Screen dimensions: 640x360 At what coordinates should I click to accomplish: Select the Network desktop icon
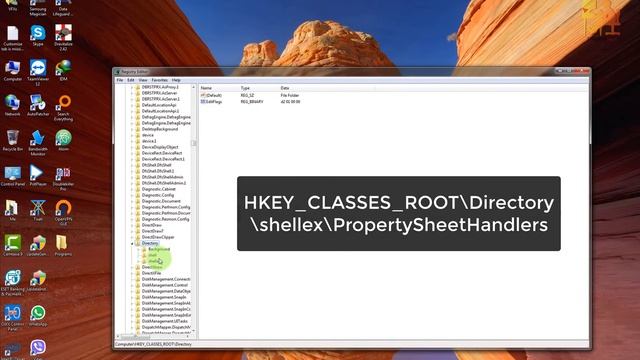click(x=12, y=104)
